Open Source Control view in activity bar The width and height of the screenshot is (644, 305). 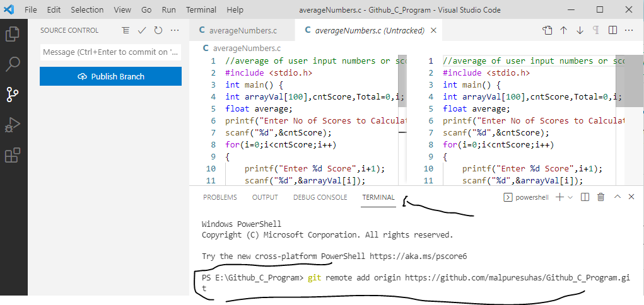pos(13,94)
